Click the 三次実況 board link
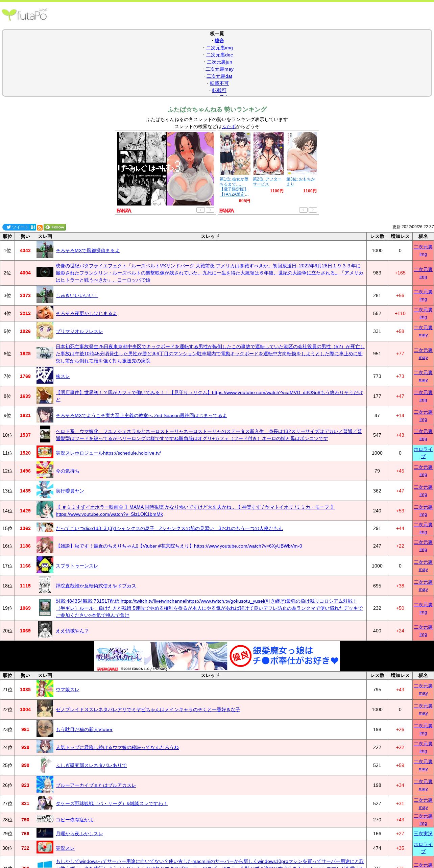434x868 pixels. click(423, 834)
